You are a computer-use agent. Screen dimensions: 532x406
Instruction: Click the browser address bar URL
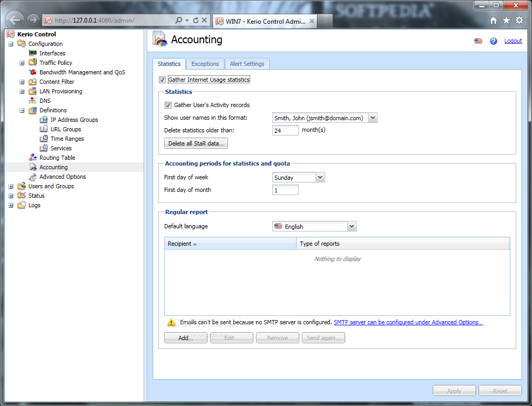94,21
